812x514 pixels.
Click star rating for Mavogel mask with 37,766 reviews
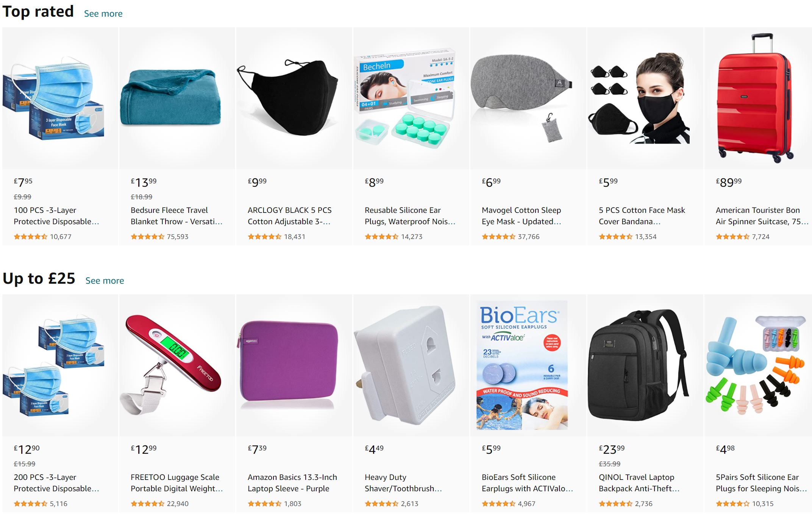click(498, 237)
